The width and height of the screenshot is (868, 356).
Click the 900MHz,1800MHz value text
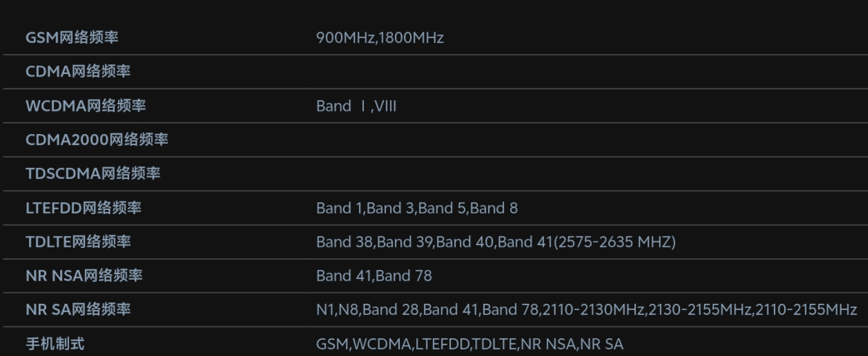(x=380, y=38)
